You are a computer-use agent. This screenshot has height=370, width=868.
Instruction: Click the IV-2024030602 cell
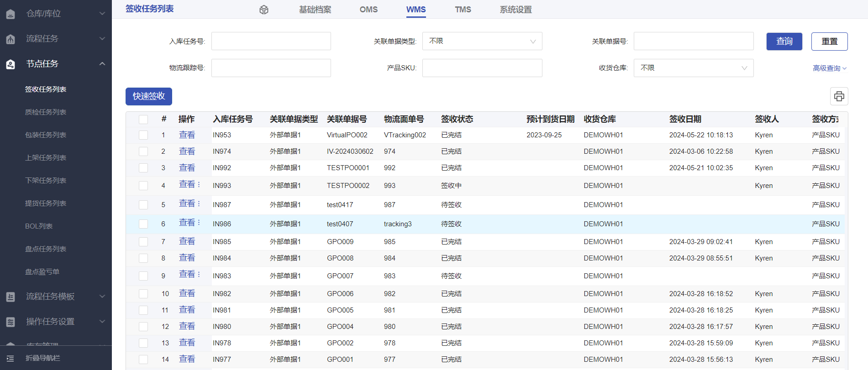pyautogui.click(x=350, y=151)
